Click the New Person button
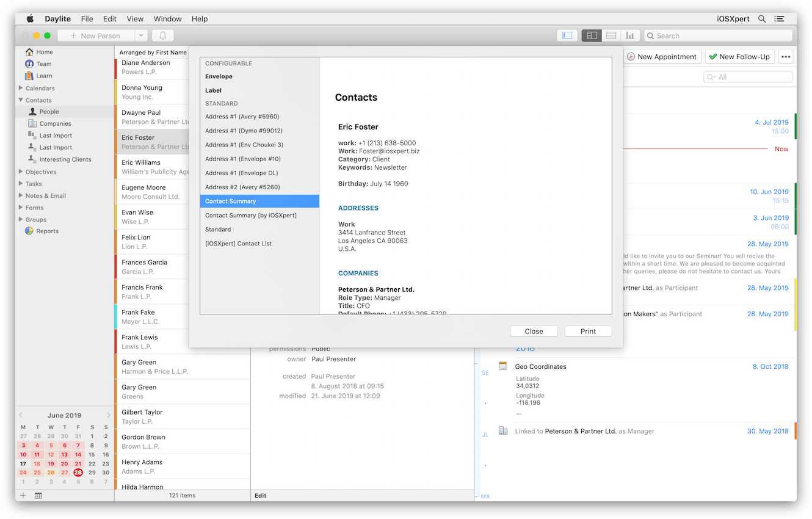Screen dimensions: 812x519 96,35
